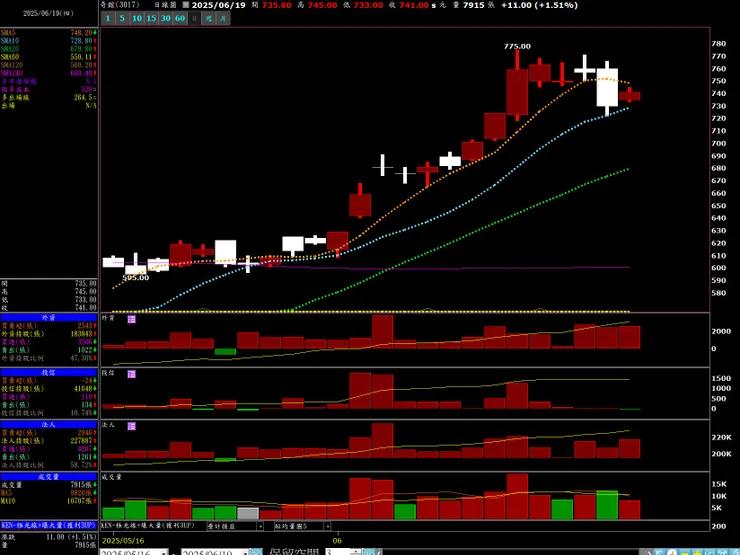The height and width of the screenshot is (555, 740).
Task: Click the 06 month marker on time axis
Action: [337, 540]
